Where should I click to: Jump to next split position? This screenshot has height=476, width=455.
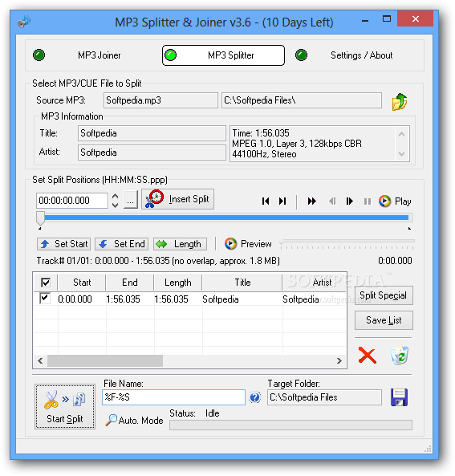tap(282, 201)
